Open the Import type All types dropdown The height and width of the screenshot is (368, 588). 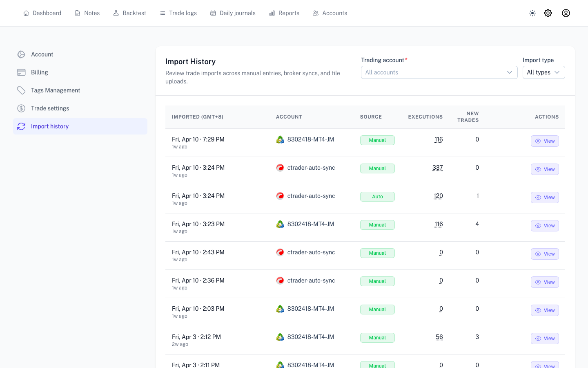[x=543, y=72]
